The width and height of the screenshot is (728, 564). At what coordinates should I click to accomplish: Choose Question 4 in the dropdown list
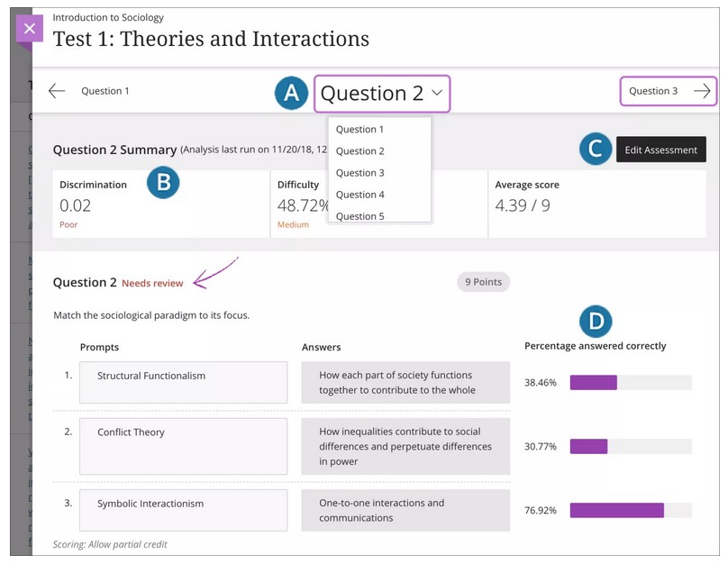(359, 195)
